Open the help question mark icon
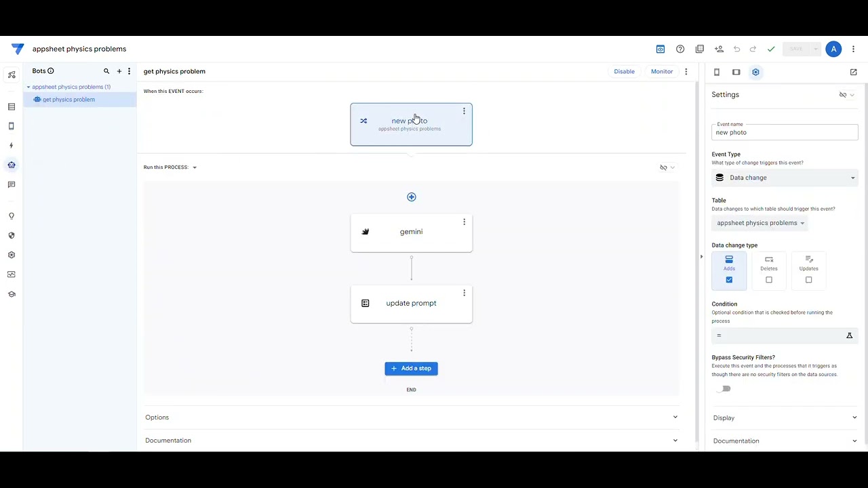The height and width of the screenshot is (488, 868). (680, 49)
